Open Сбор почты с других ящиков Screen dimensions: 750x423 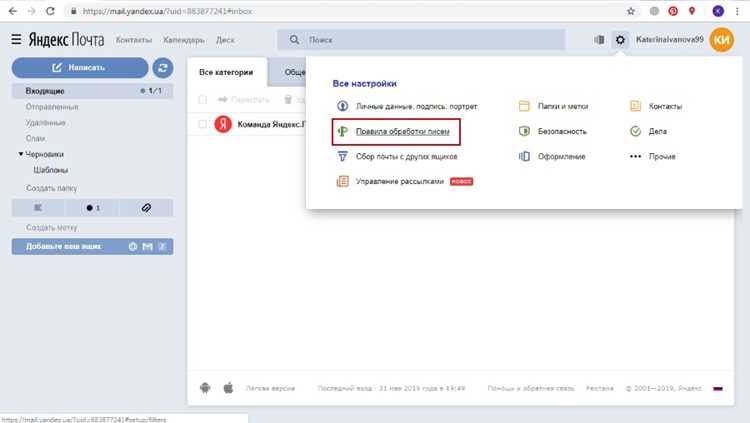(407, 156)
